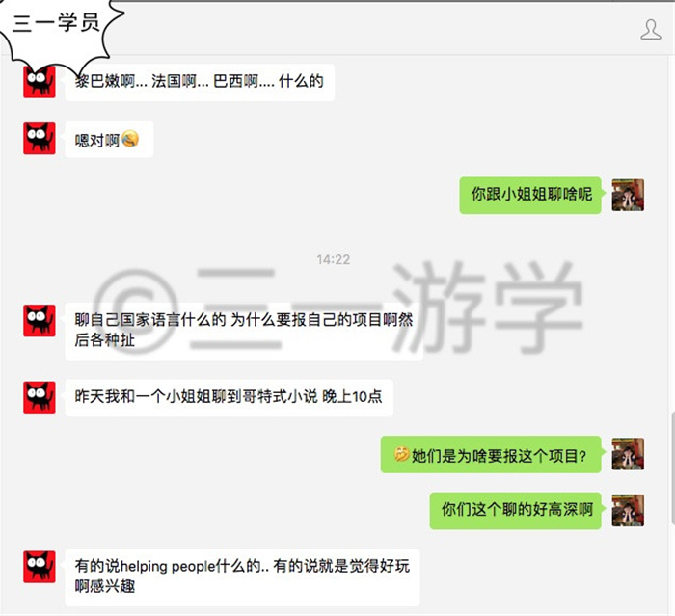Click the thinking emoji in green bubble
The image size is (675, 616).
click(x=401, y=454)
